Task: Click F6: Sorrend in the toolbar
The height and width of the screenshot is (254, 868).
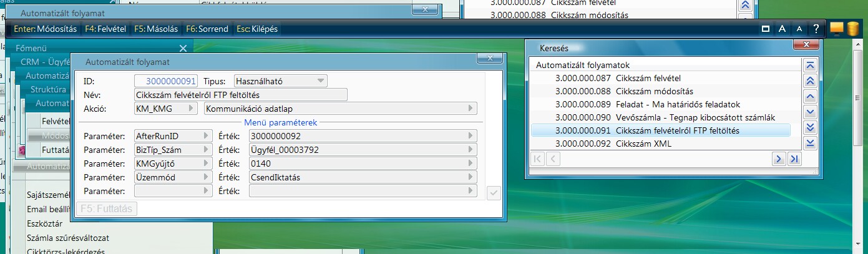Action: pos(207,29)
